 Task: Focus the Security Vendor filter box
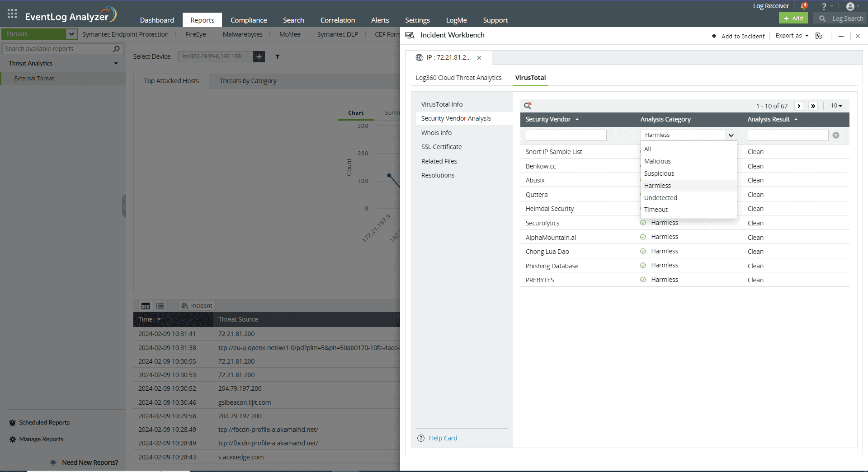[x=566, y=135]
